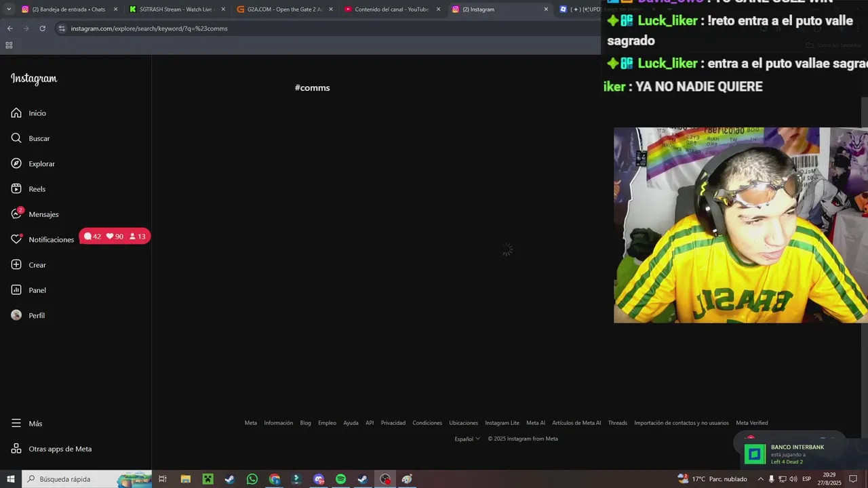This screenshot has width=868, height=488.
Task: Open Instagram Lite footer link
Action: [502, 423]
